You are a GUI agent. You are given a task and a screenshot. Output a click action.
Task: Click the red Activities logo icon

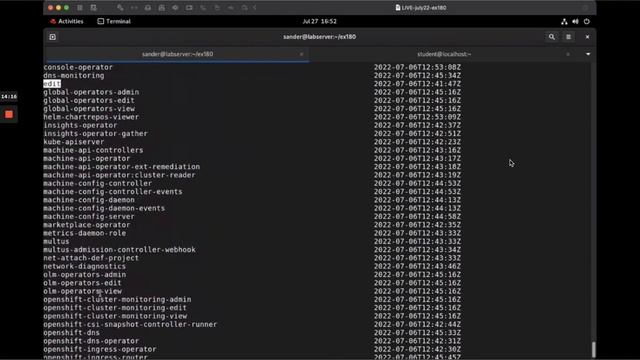53,21
